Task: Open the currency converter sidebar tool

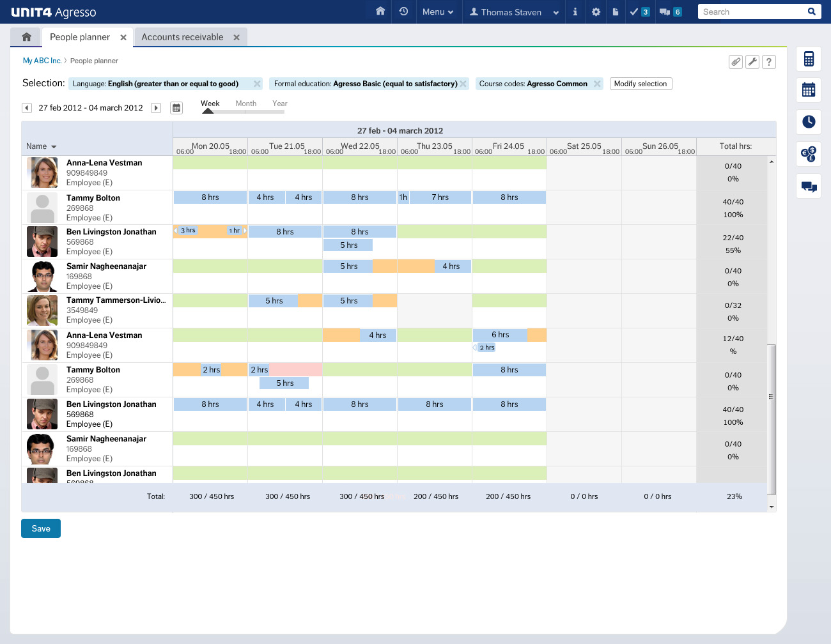Action: point(809,154)
